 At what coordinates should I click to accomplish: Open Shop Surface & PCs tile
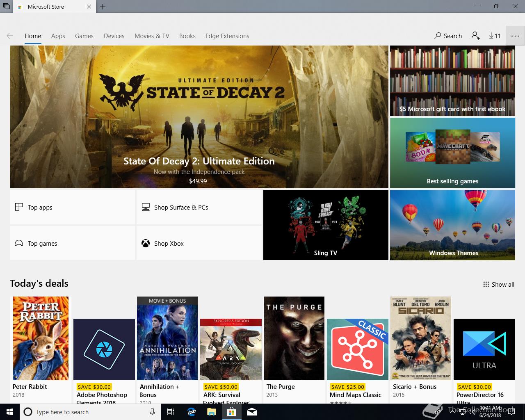pyautogui.click(x=199, y=207)
